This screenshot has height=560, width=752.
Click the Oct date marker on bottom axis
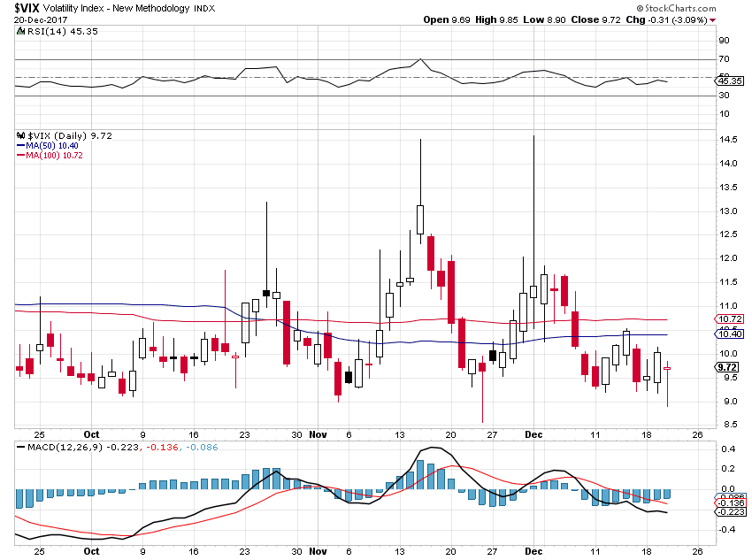pos(91,551)
